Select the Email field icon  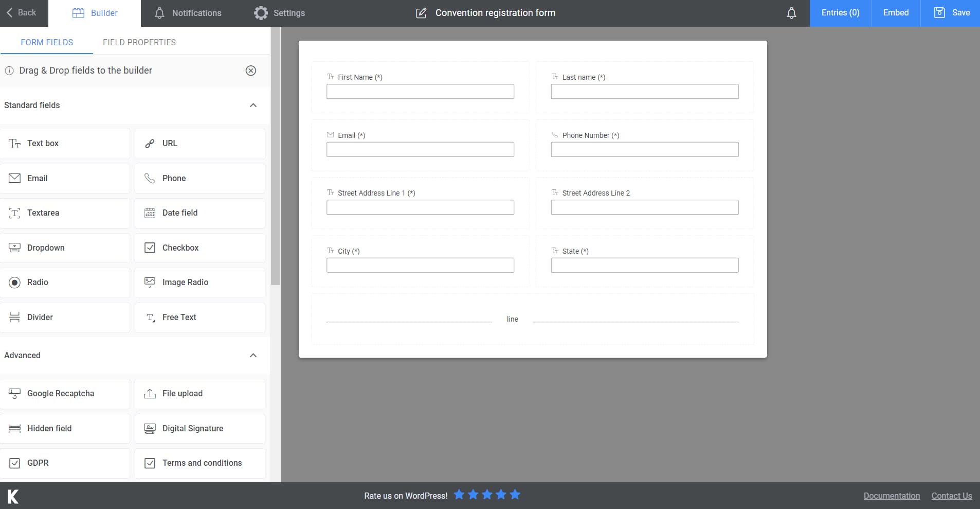14,178
